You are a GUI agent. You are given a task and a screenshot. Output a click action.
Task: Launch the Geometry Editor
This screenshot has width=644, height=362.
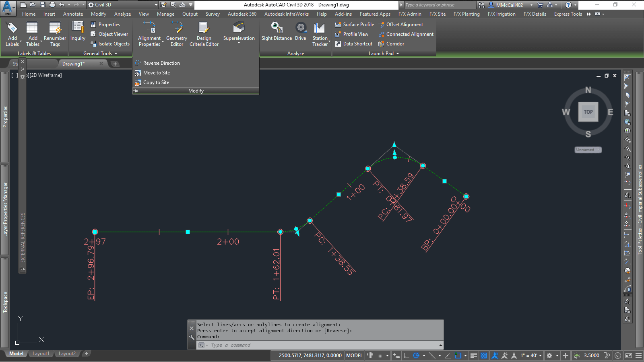tap(177, 34)
